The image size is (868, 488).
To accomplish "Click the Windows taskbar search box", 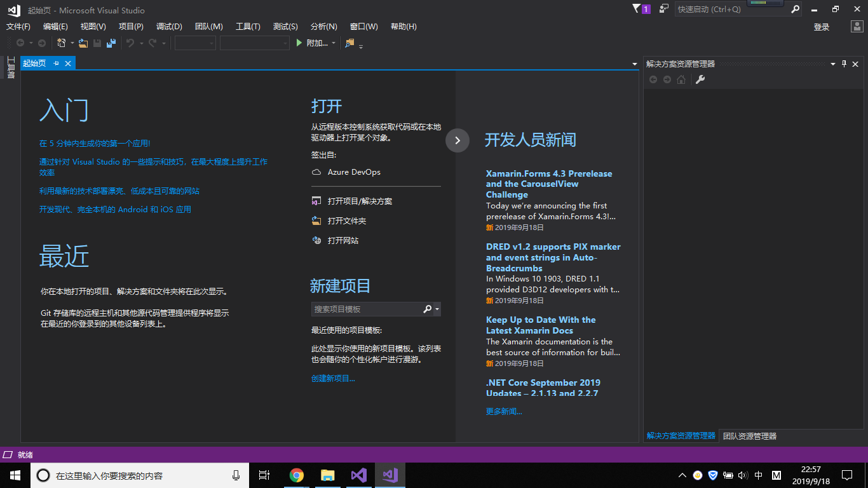I will point(140,475).
